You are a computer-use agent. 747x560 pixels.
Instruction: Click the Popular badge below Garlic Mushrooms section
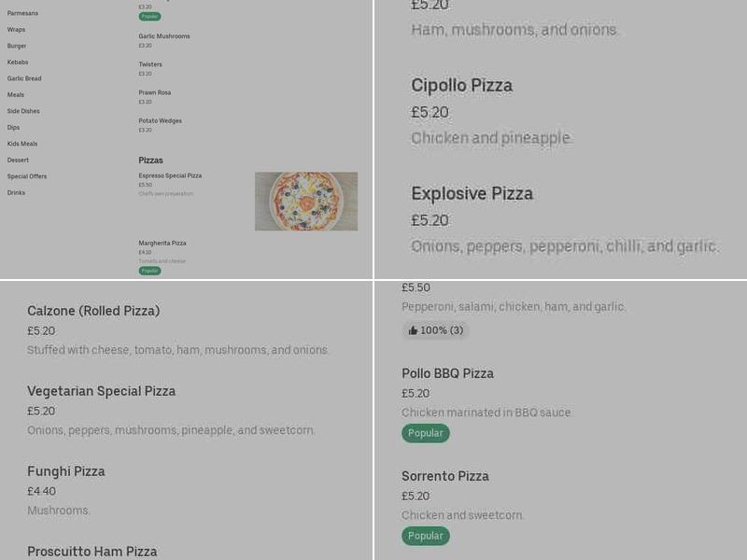(x=149, y=16)
